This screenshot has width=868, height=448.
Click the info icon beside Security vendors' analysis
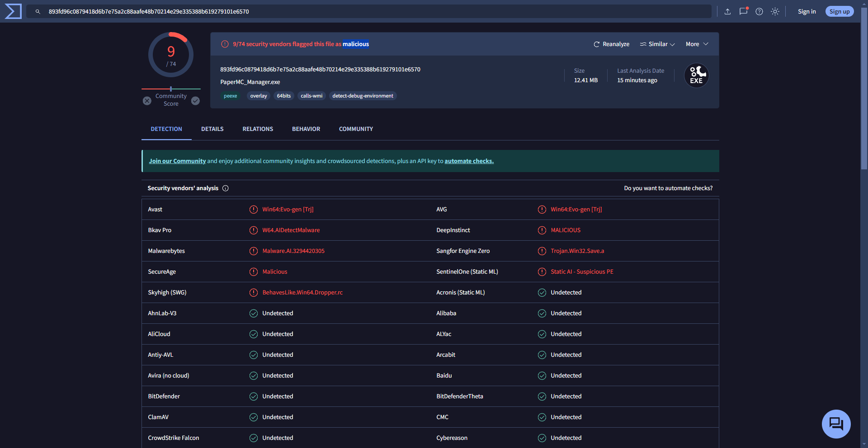click(x=226, y=188)
